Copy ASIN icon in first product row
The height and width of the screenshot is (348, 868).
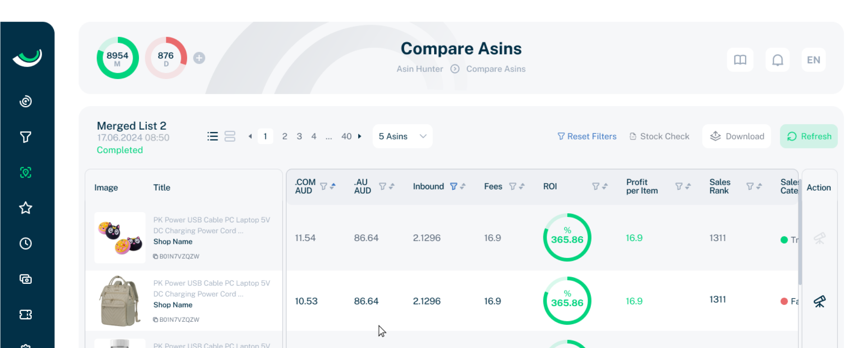(155, 256)
